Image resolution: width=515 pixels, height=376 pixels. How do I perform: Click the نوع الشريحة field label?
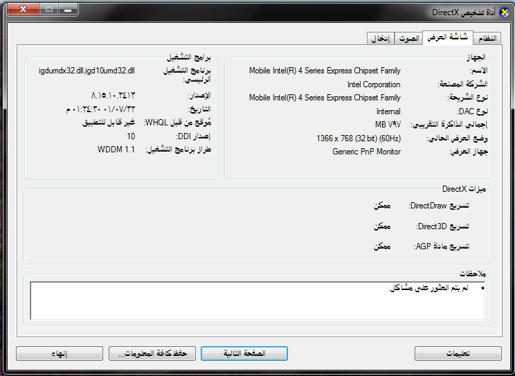click(467, 98)
